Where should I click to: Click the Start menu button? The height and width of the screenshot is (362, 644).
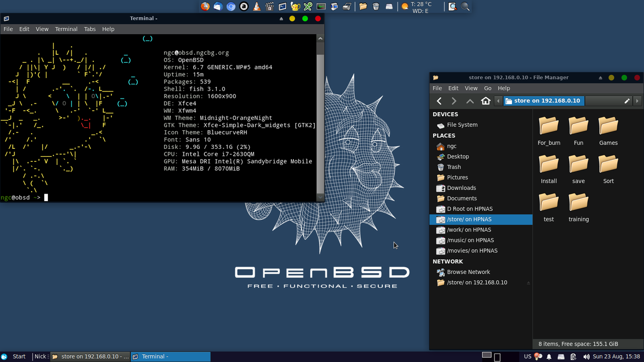14,356
